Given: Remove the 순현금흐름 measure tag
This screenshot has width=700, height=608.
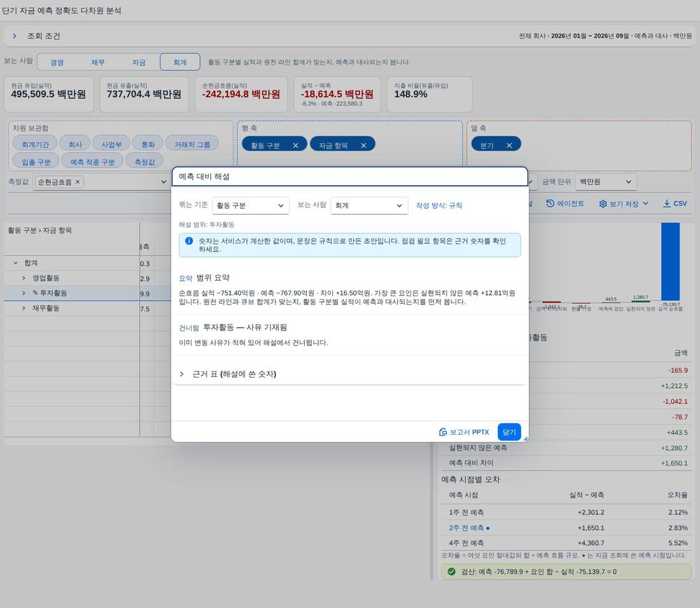Looking at the screenshot, I should (x=78, y=182).
